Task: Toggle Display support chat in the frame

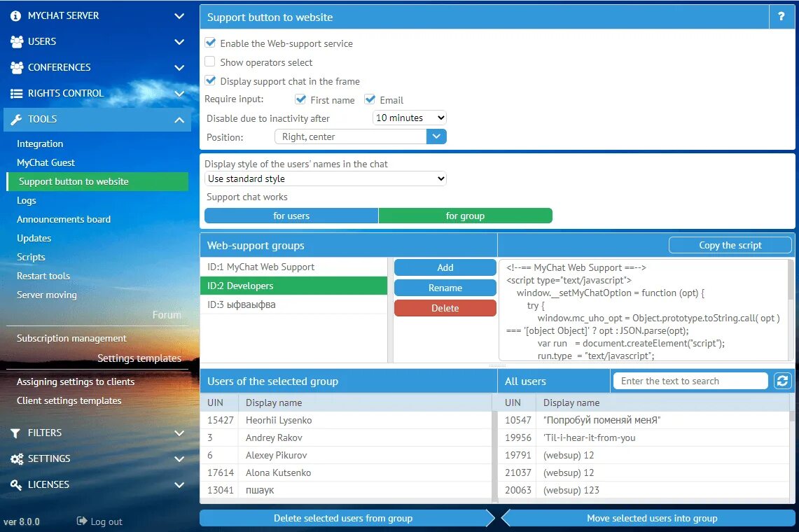Action: click(x=210, y=80)
